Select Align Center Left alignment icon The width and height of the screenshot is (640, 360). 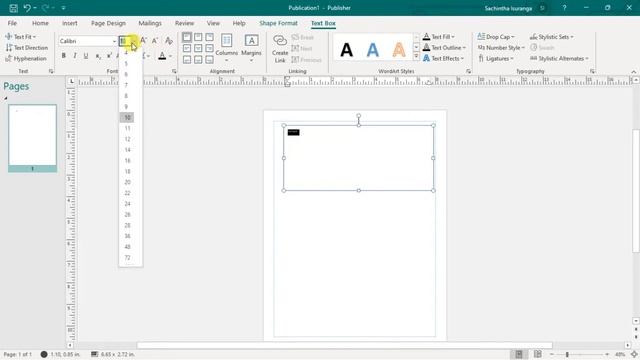tap(187, 48)
